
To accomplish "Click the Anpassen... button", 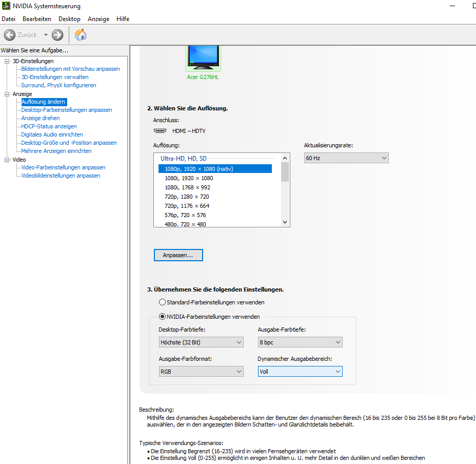I will click(x=178, y=255).
